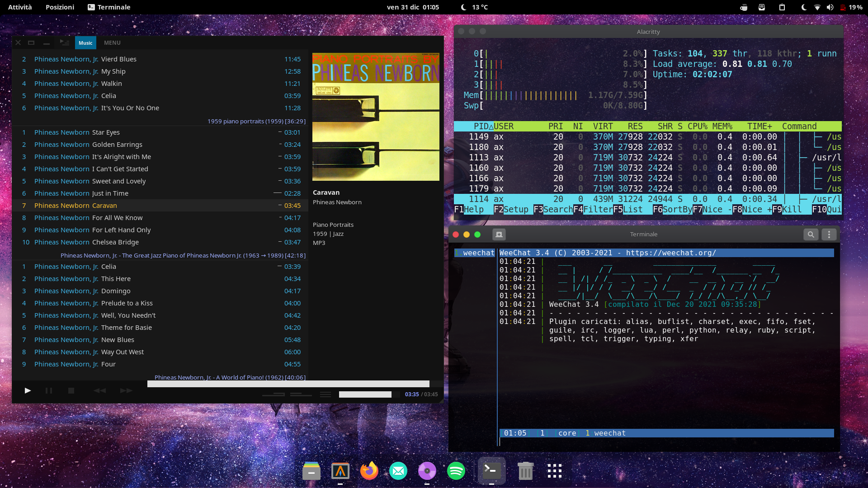Select the weechat buffer in the WeeChat buffer list

475,253
